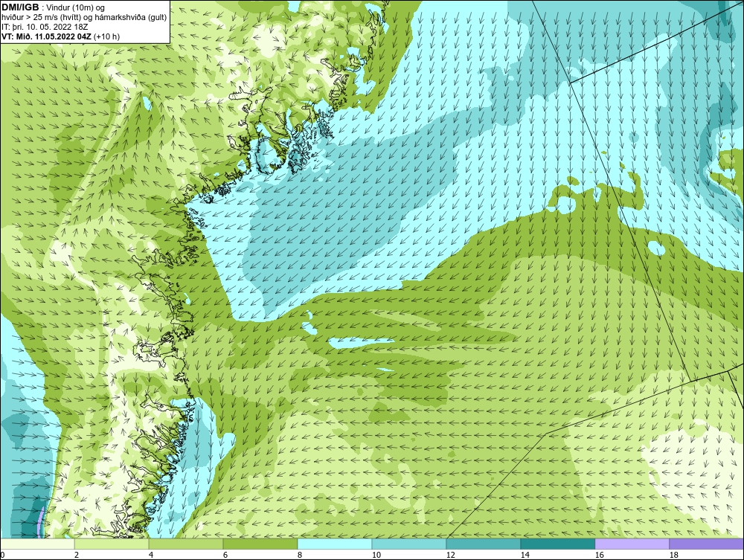The width and height of the screenshot is (744, 560).
Task: Click the 2–4 m/s light green swatch
Action: coord(112,544)
